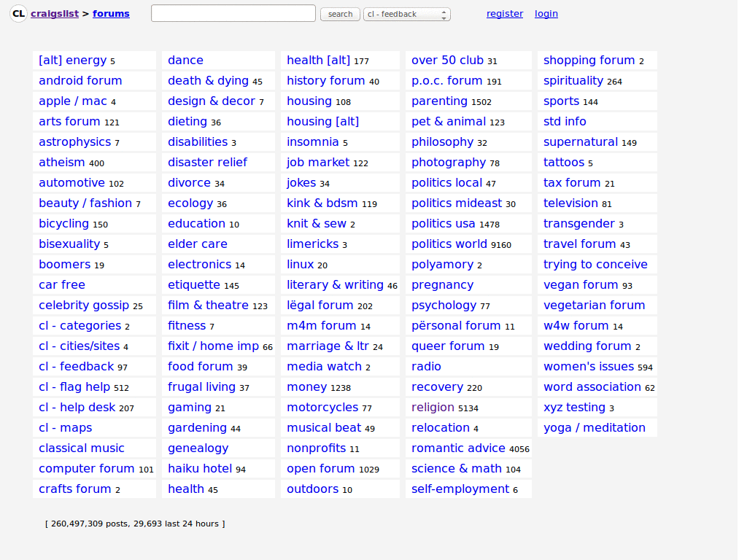Open the android forum
This screenshot has width=747, height=560.
[x=80, y=80]
